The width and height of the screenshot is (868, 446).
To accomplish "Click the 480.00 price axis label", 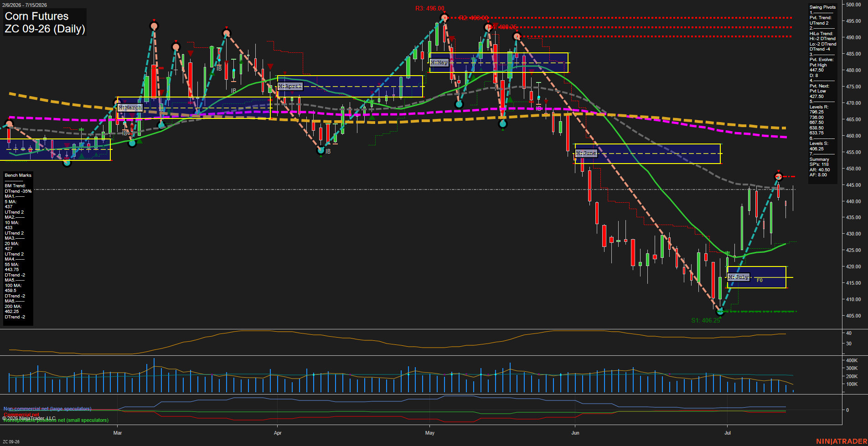I will point(853,70).
